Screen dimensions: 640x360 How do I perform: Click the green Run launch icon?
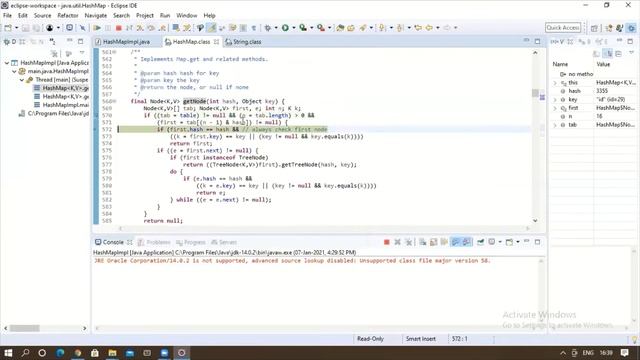285,28
